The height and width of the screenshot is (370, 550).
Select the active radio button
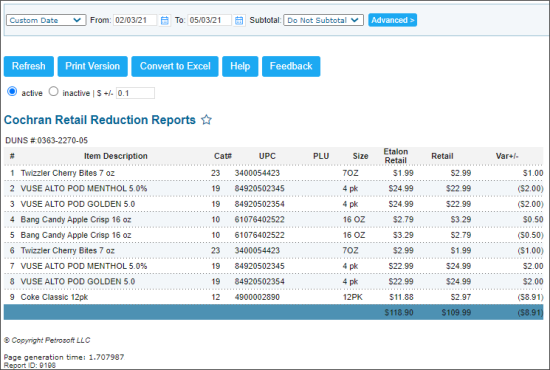pyautogui.click(x=12, y=92)
